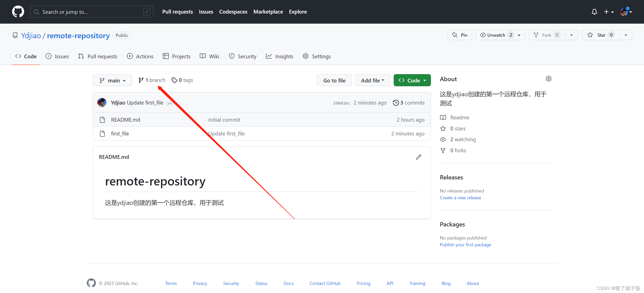This screenshot has height=293, width=644.
Task: Open the plus create-new menu
Action: [x=609, y=12]
